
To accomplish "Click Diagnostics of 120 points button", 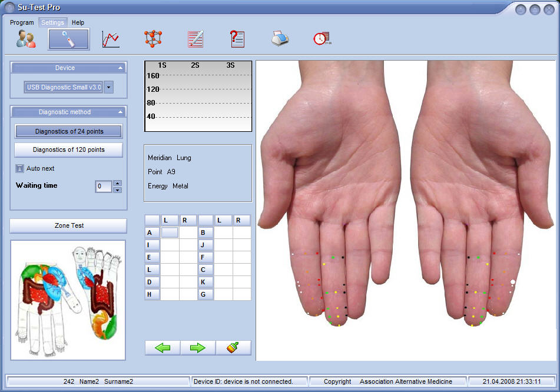I will pyautogui.click(x=68, y=150).
